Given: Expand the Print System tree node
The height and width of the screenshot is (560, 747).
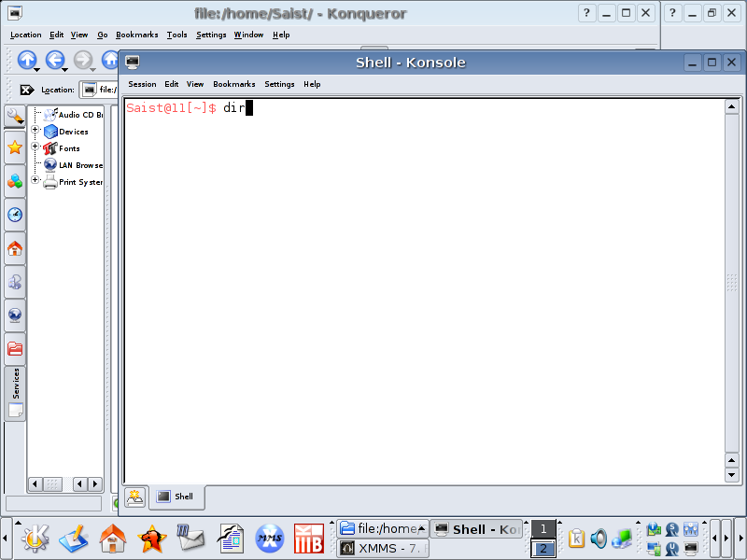Looking at the screenshot, I should point(35,181).
